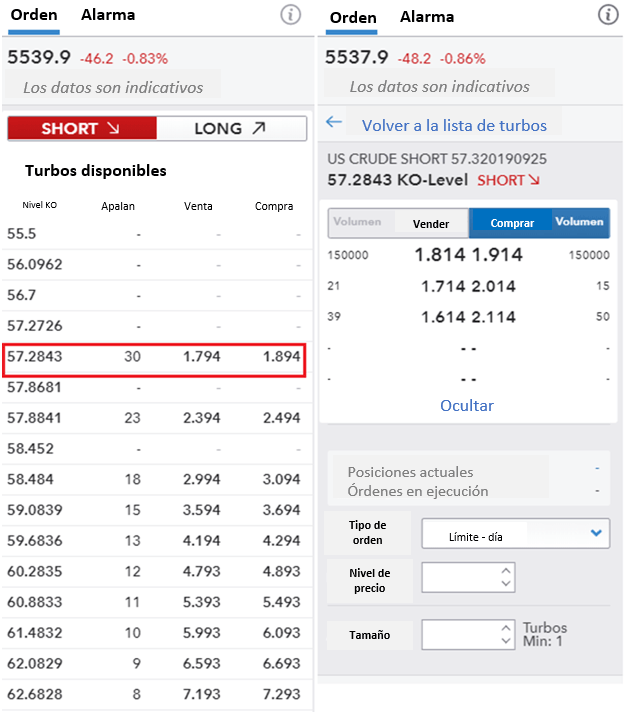Click sell price 1.814 in order book

click(x=440, y=255)
